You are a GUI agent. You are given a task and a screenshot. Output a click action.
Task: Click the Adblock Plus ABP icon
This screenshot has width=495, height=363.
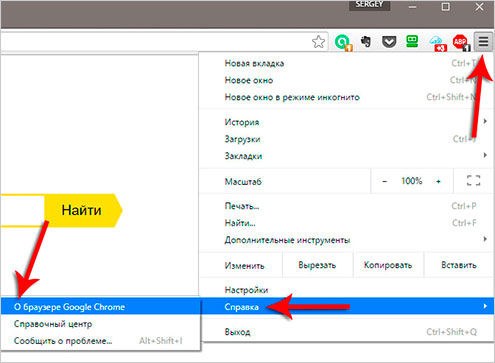tap(461, 43)
